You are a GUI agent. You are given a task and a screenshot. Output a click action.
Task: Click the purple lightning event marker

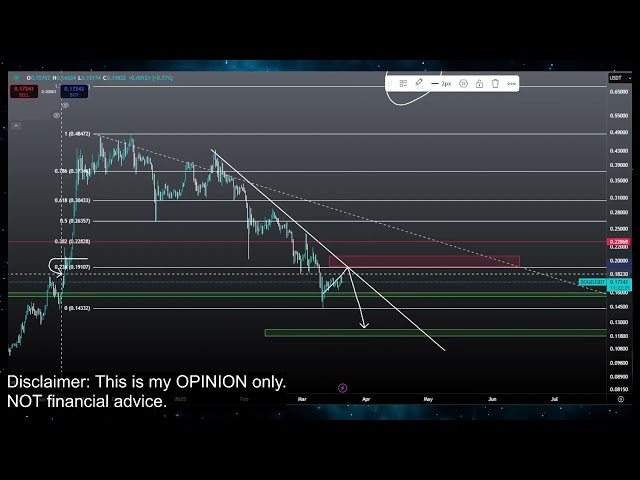pos(342,387)
